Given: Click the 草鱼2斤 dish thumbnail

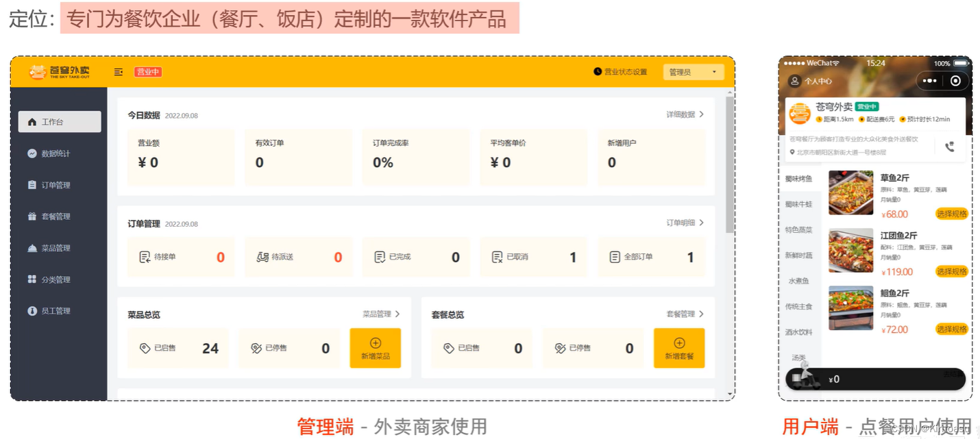Looking at the screenshot, I should click(x=851, y=192).
